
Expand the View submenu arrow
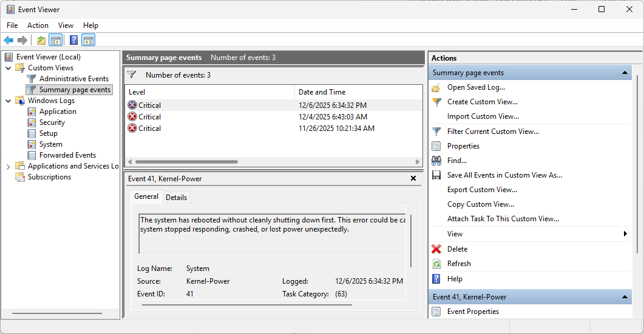point(625,234)
